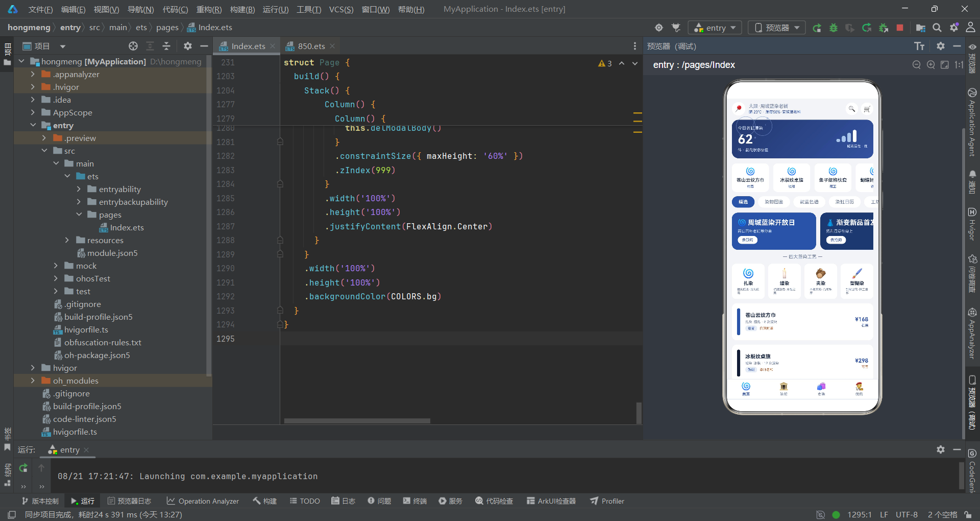Click the plug-shaped device connection icon
Viewport: 980px width, 521px height.
point(676,28)
